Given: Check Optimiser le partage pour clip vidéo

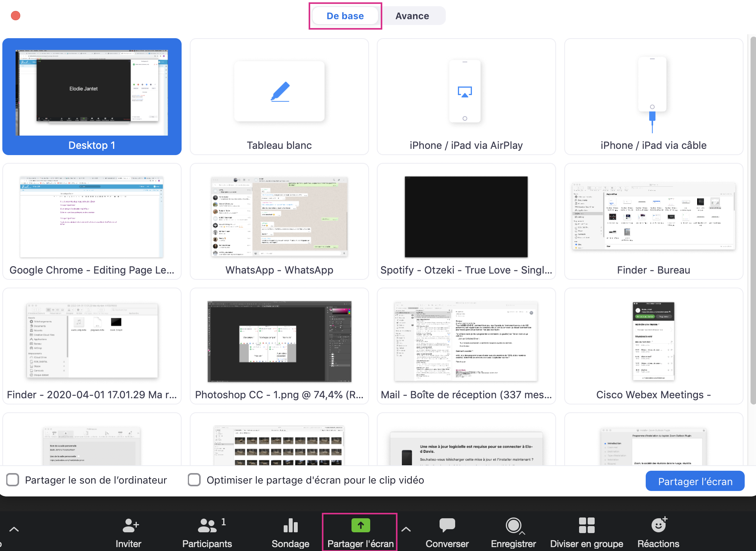Looking at the screenshot, I should [194, 480].
